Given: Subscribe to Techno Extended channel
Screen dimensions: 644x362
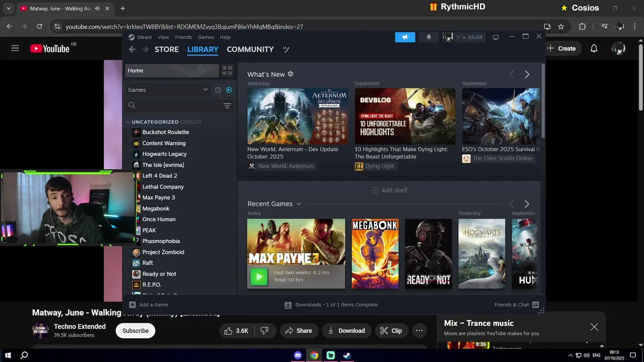Looking at the screenshot, I should [135, 330].
